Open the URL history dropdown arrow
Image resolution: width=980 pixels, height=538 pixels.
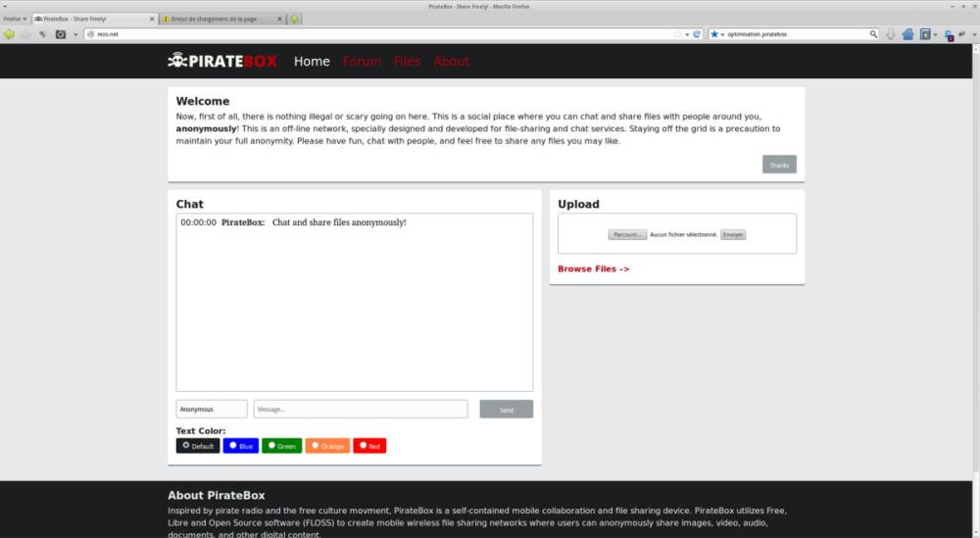[x=687, y=34]
